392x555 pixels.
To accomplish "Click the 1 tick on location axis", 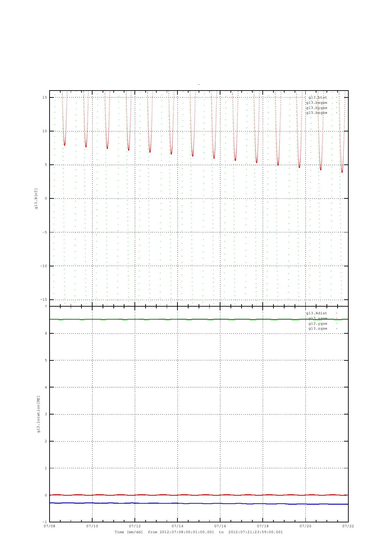I will pos(46,468).
